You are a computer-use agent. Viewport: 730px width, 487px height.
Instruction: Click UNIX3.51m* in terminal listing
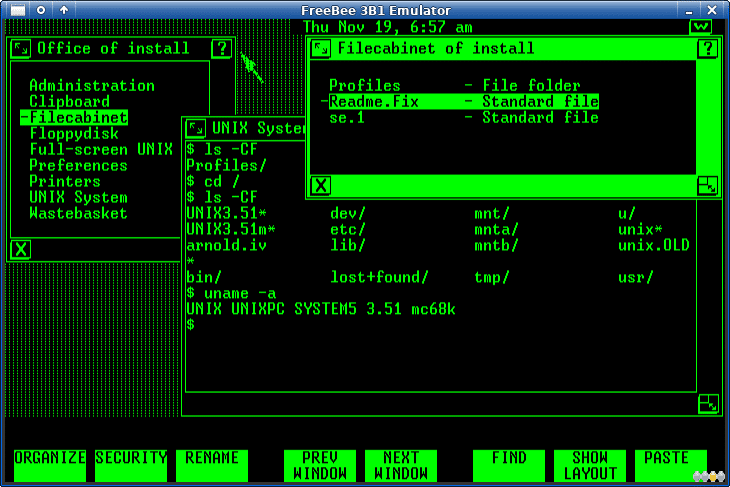pyautogui.click(x=231, y=230)
